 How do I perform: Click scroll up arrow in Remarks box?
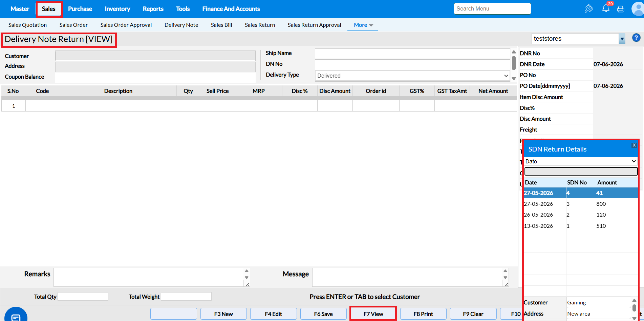[247, 271]
